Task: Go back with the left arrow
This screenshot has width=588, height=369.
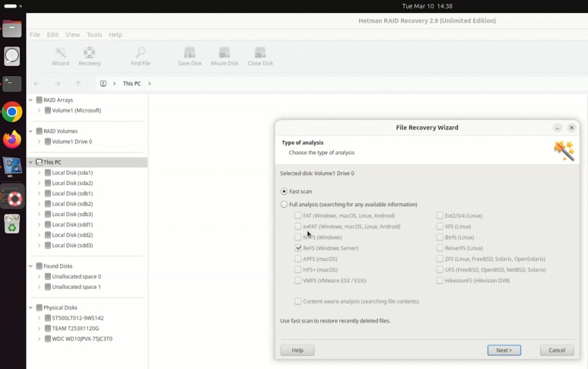Action: coord(37,83)
